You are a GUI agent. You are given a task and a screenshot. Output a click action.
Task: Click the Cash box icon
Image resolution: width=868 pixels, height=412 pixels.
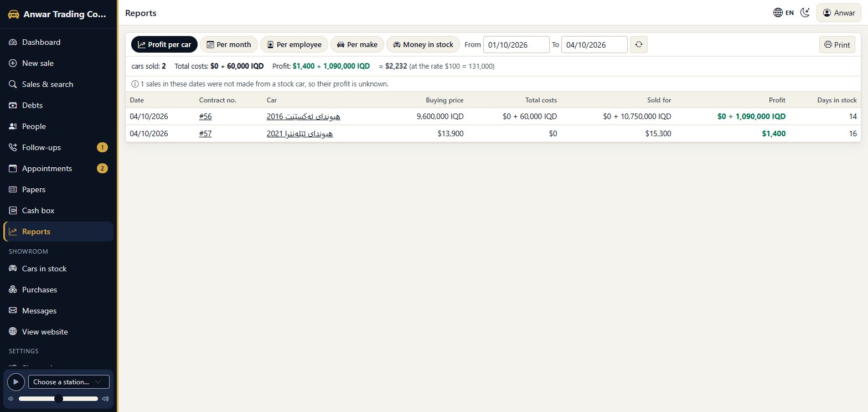(x=13, y=210)
